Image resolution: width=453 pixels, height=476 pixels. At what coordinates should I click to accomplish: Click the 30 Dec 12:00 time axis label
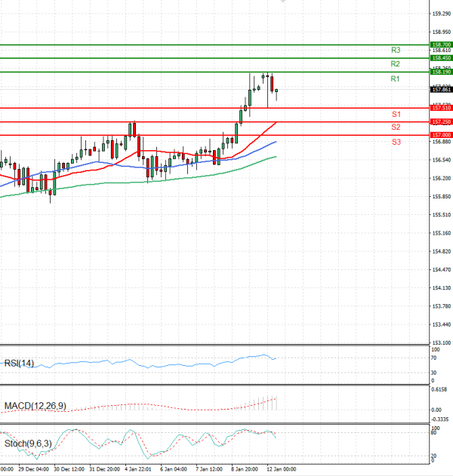(67, 469)
